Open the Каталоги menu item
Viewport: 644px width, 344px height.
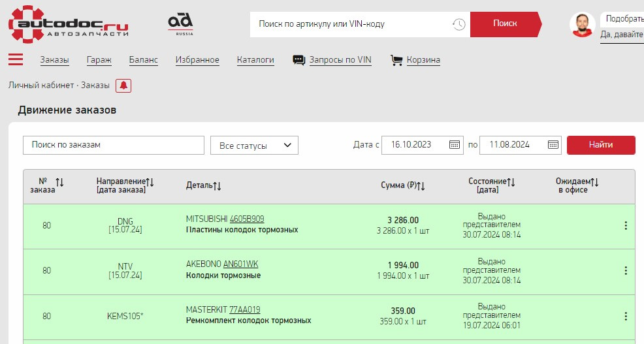point(255,60)
